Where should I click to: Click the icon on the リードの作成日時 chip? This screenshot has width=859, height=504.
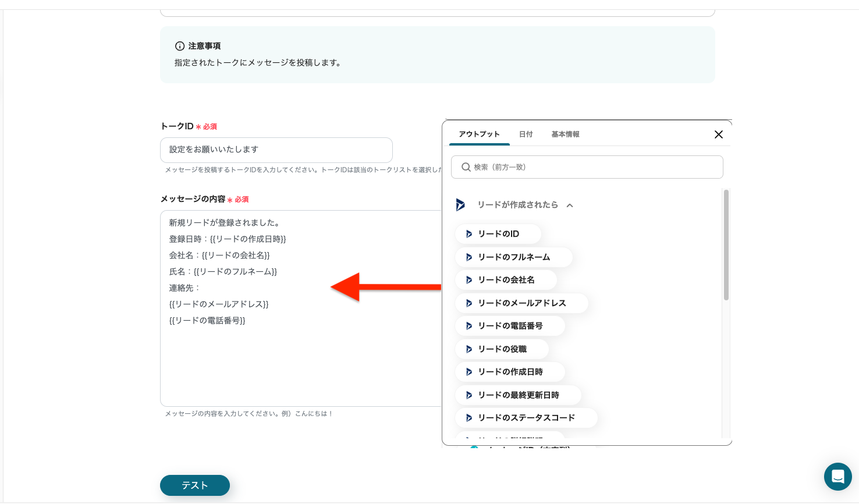[x=469, y=372]
